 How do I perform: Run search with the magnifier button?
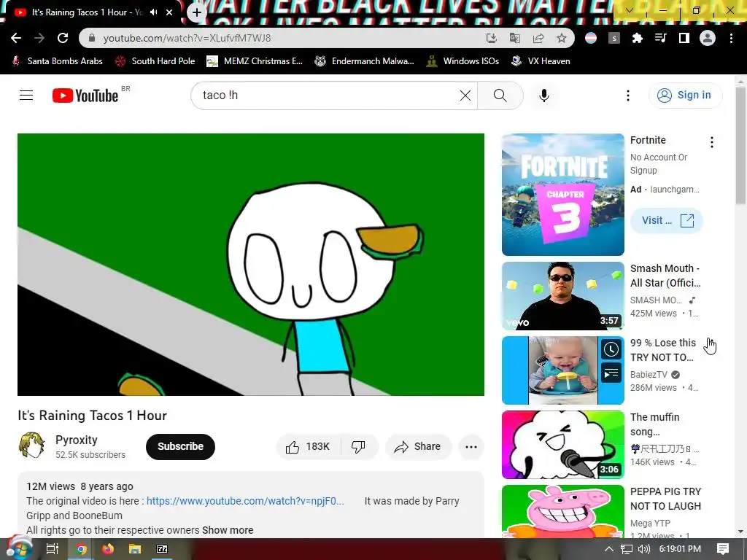point(500,96)
